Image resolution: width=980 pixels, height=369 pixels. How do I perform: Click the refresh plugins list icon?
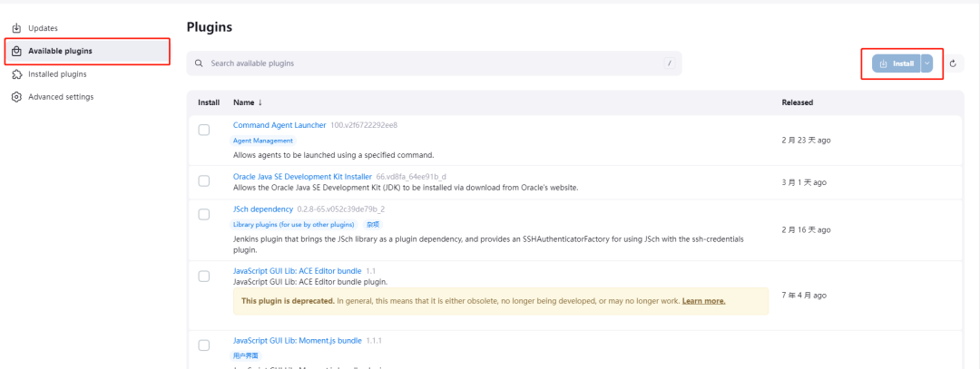tap(953, 63)
